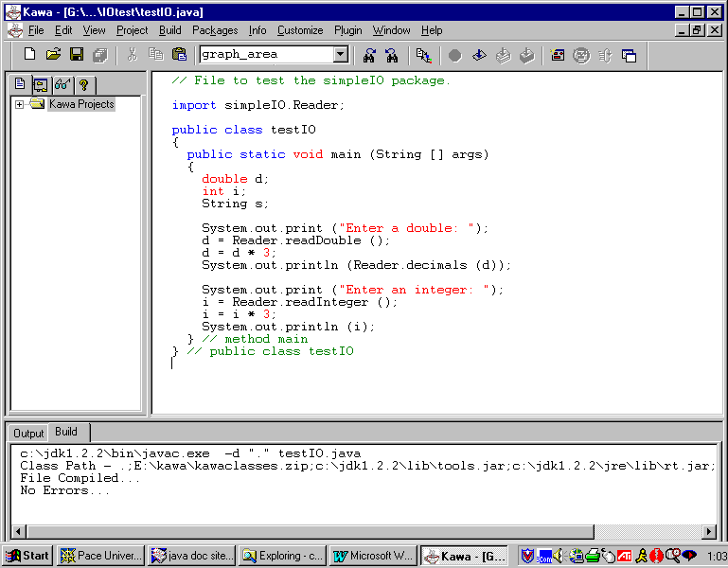Switch to the yellow question mark help tab

tap(84, 84)
